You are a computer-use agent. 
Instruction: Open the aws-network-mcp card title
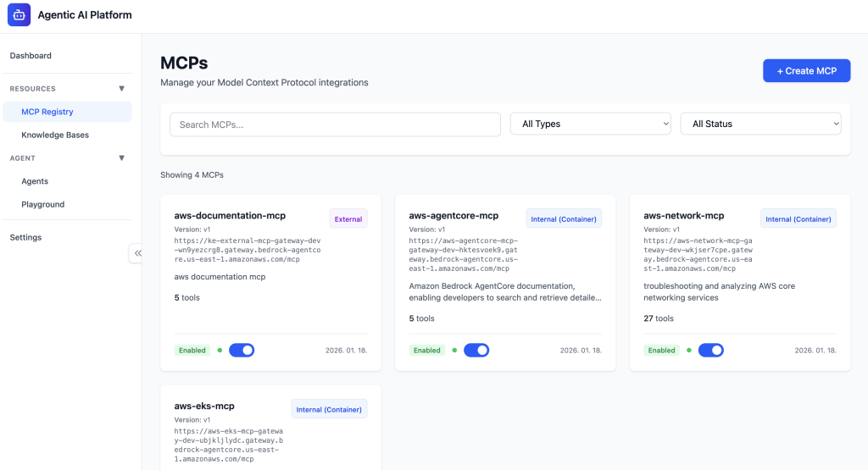coord(684,216)
